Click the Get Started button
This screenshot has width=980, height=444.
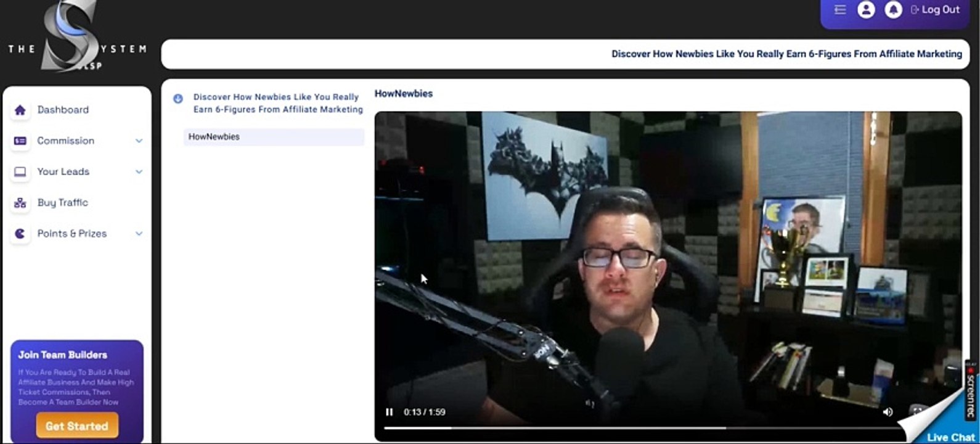(77, 426)
